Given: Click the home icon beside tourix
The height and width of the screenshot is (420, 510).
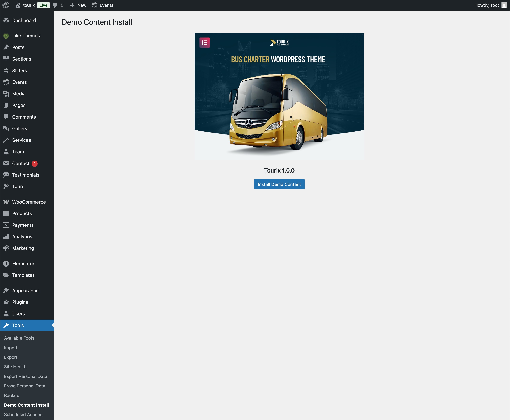Looking at the screenshot, I should click(17, 5).
